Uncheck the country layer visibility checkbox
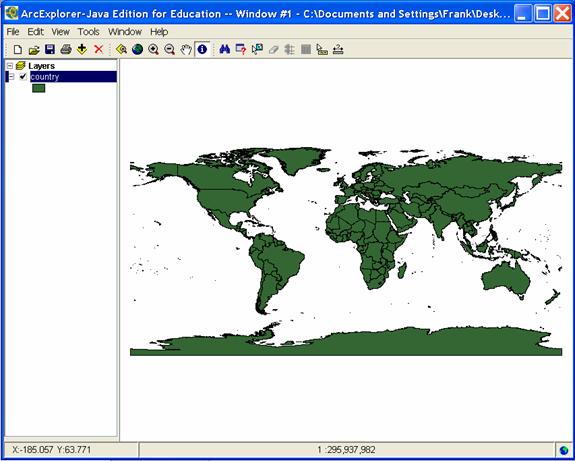This screenshot has width=575, height=461. [x=23, y=76]
